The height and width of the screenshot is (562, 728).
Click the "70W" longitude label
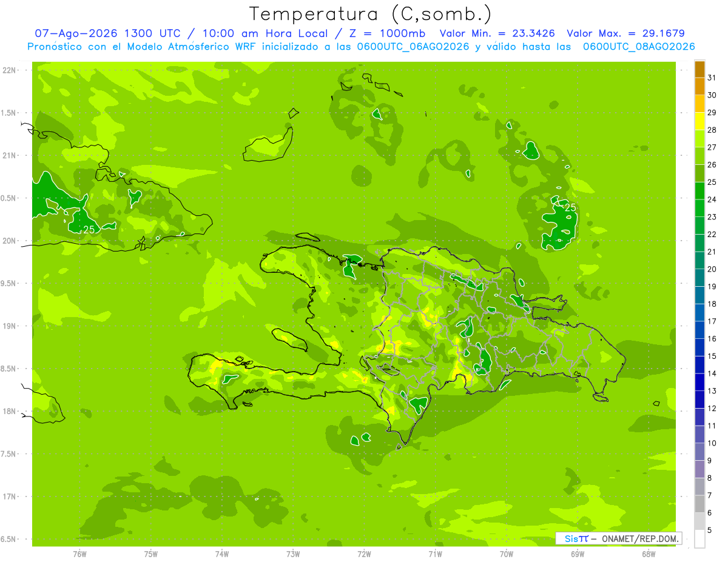point(507,554)
